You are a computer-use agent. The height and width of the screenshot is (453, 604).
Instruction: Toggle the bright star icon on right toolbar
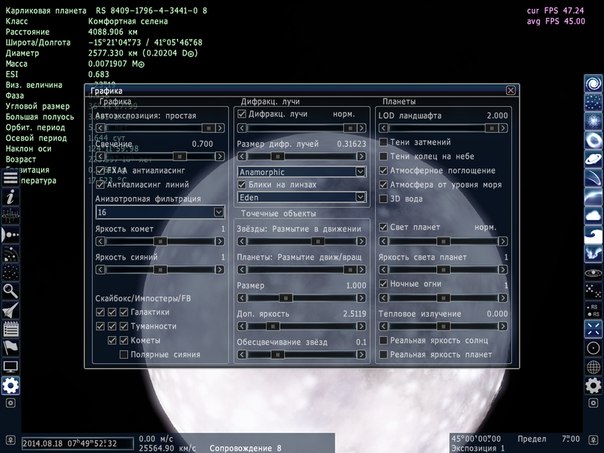pyautogui.click(x=593, y=121)
